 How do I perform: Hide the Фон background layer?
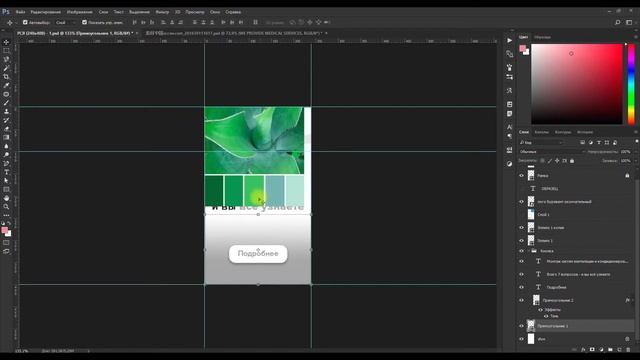click(x=521, y=339)
